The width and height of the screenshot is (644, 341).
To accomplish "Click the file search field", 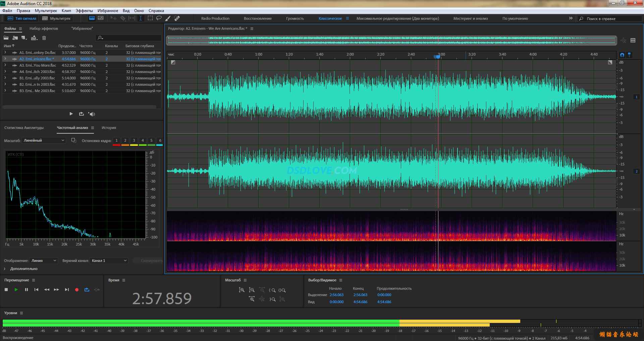I will point(129,38).
